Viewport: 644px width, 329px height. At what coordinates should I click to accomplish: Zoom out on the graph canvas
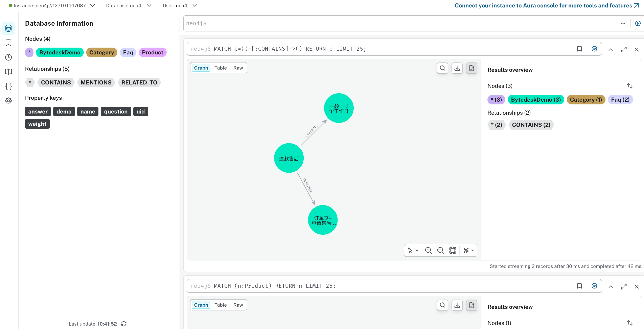(x=440, y=250)
